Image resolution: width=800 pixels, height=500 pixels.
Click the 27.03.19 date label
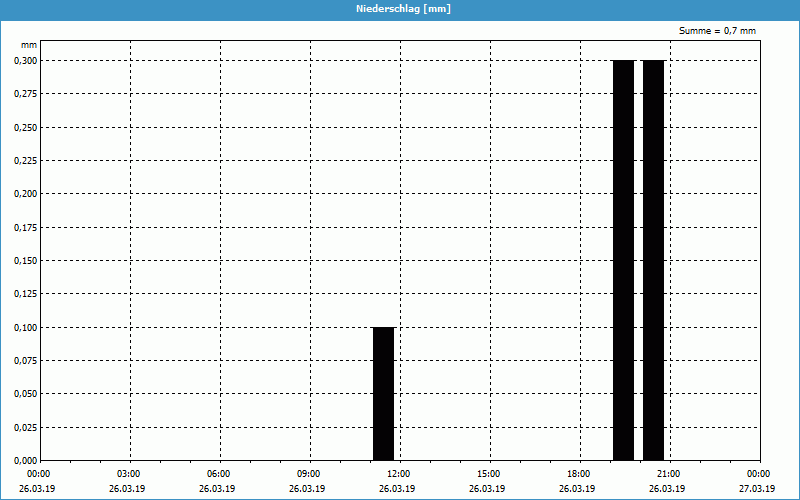(756, 489)
